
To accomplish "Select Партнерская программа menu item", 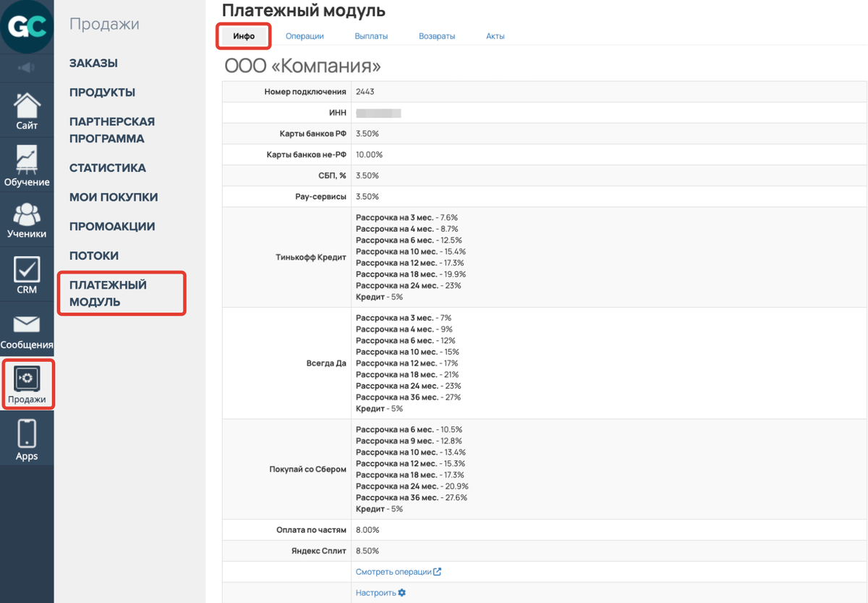I will click(111, 130).
